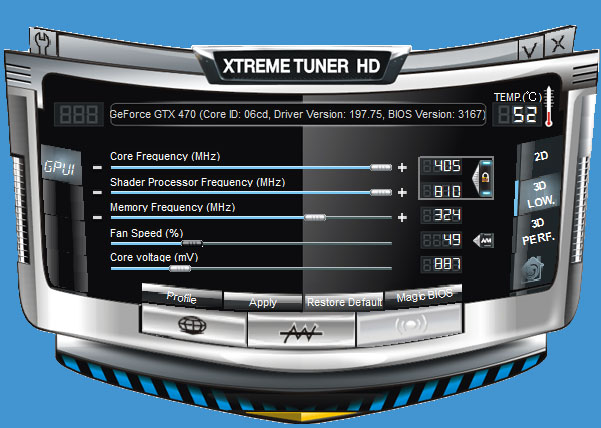The image size is (601, 428).
Task: Click the Restore Default button
Action: [x=344, y=302]
